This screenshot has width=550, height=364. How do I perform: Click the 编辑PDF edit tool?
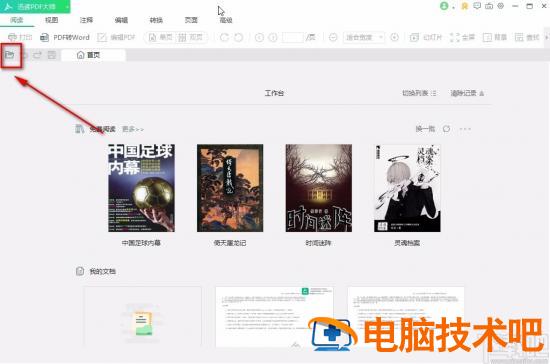[x=116, y=37]
